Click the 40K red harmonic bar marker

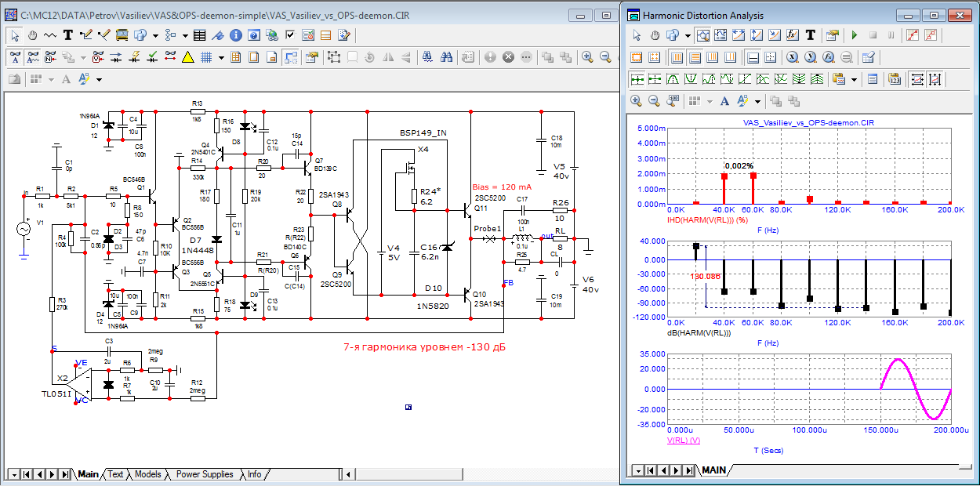tap(724, 176)
